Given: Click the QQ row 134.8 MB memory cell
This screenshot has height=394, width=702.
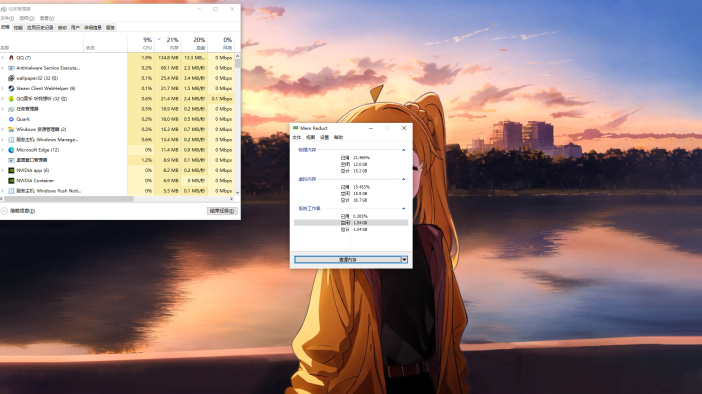Looking at the screenshot, I should tap(167, 58).
